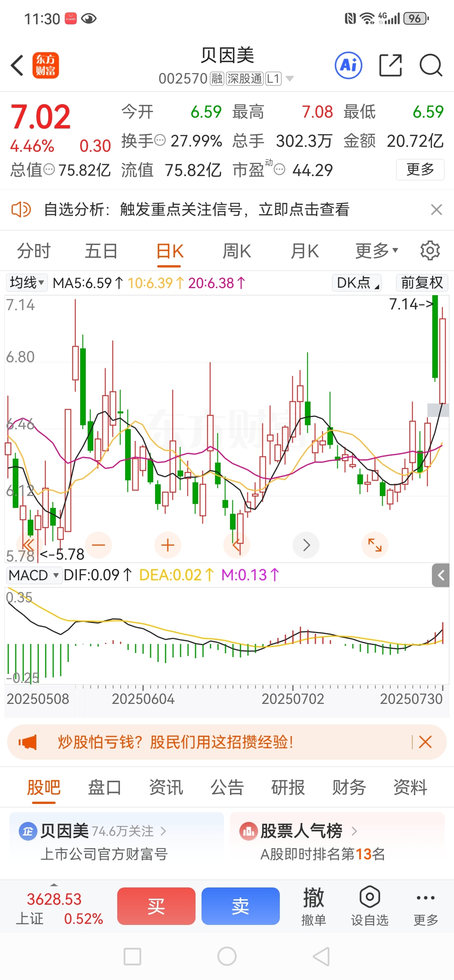Open the 前复权 adjustment selector
The width and height of the screenshot is (454, 980).
(422, 283)
